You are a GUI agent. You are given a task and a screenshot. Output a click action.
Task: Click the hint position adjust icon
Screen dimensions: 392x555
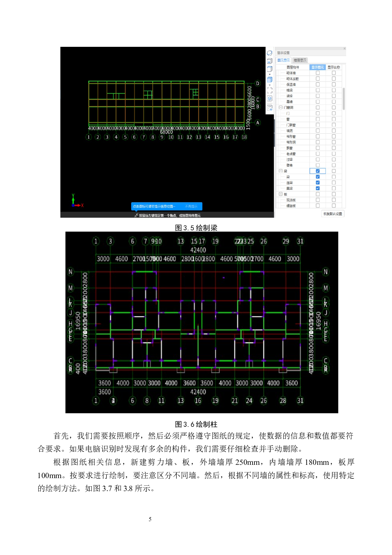point(136,215)
